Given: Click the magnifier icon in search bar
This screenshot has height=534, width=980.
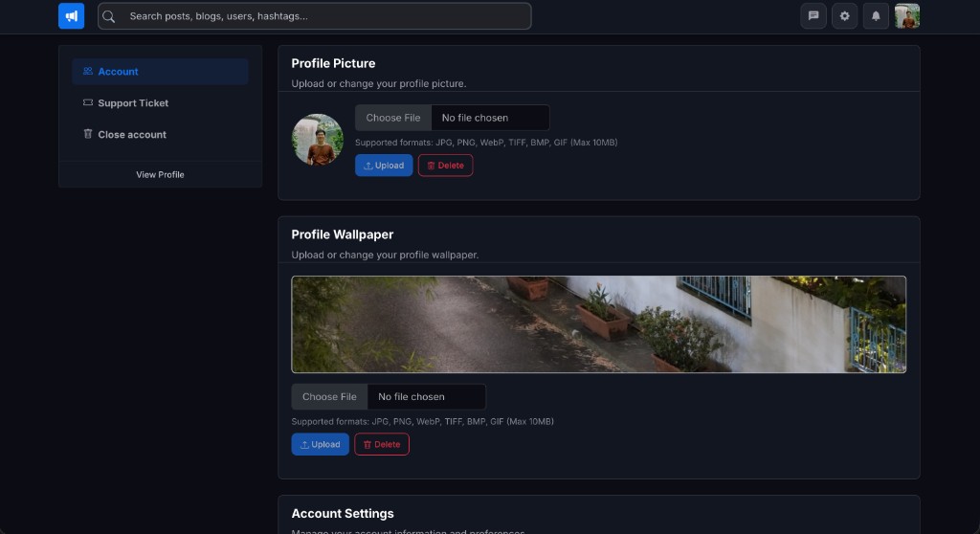Looking at the screenshot, I should (x=109, y=16).
